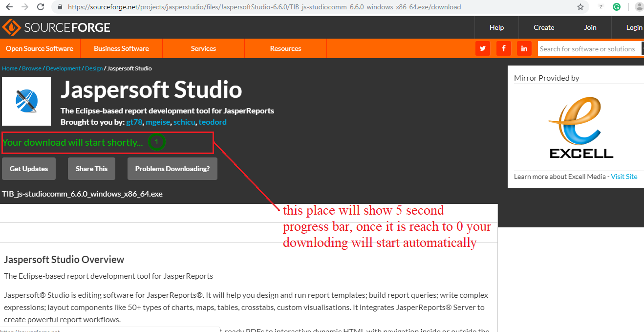The image size is (644, 332).
Task: Click the Excell Media mirror logo
Action: pos(581,128)
